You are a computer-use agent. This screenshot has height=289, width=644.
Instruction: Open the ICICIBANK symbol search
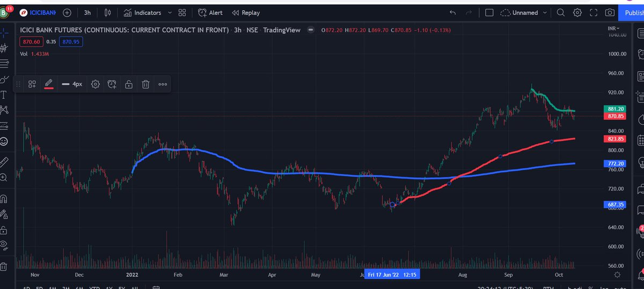point(38,12)
